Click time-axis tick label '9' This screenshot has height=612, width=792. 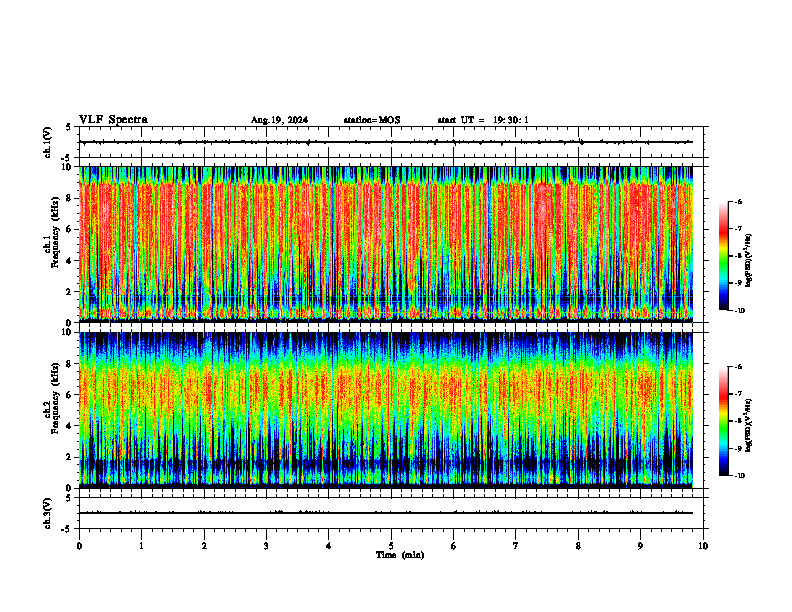[x=640, y=546]
